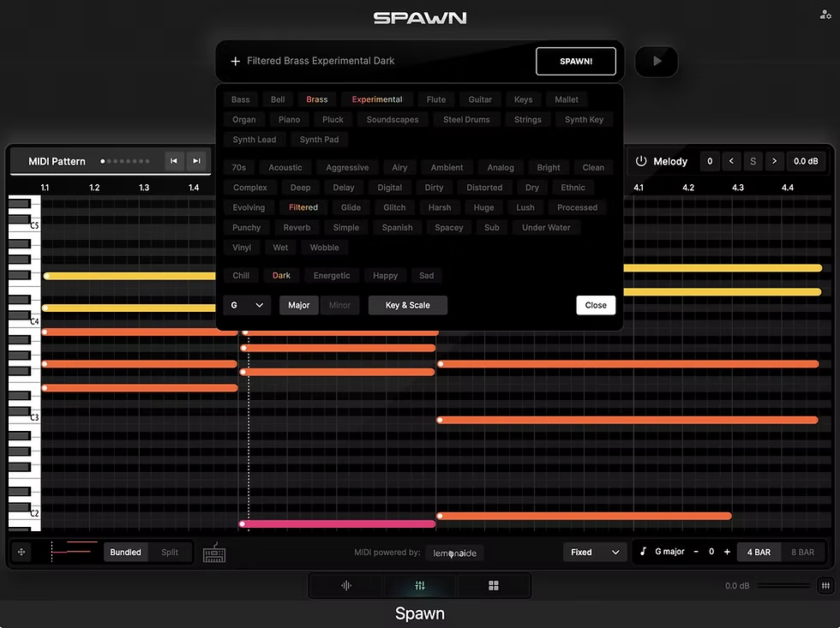Select next Melody track arrow
This screenshot has height=628, width=840.
774,161
